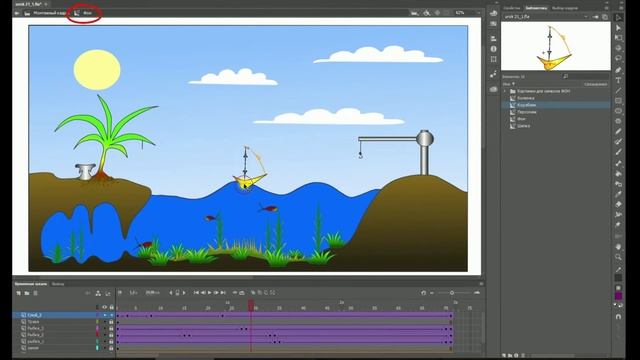Screen dimensions: 640x360
Task: Open the Library panel options menu
Action: tap(606, 8)
